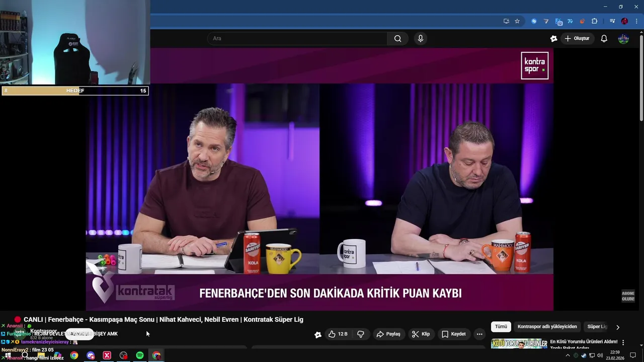Image resolution: width=644 pixels, height=362 pixels.
Task: Switch to the active Chrome profile window in taskbar
Action: point(156,355)
